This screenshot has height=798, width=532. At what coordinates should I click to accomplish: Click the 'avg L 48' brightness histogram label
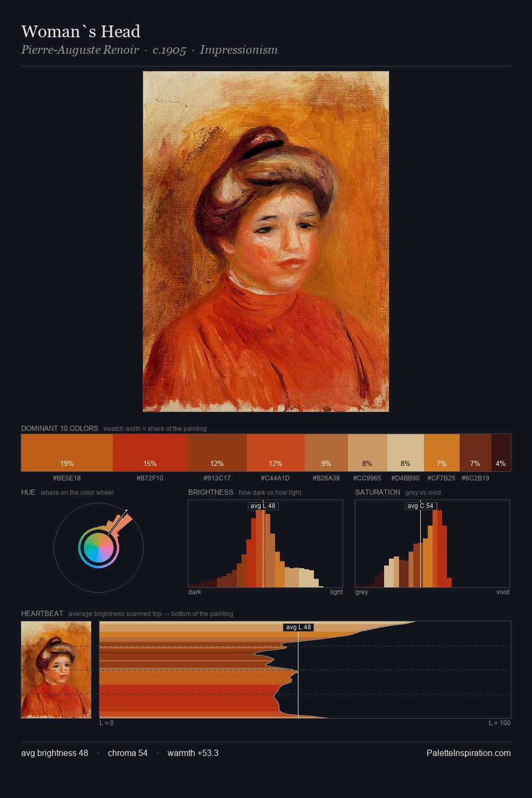pos(263,506)
